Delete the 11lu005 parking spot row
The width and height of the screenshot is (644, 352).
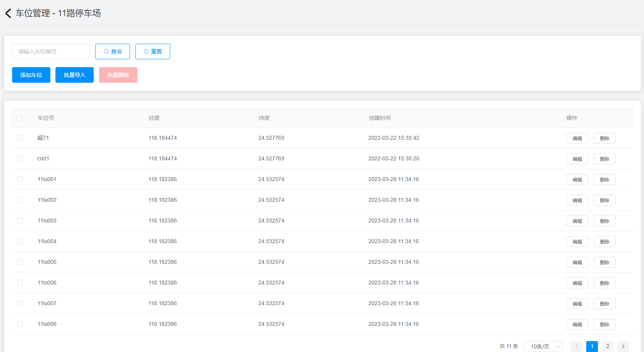[604, 262]
